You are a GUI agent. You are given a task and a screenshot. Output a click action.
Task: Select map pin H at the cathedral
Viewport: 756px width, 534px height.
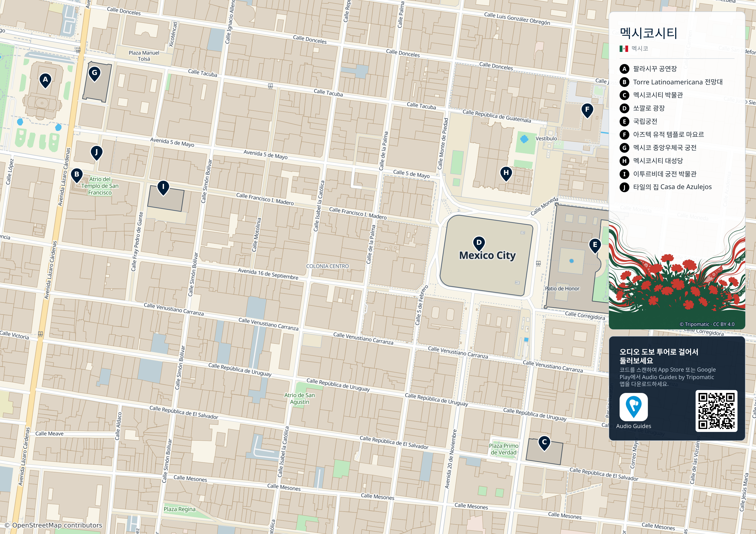point(506,174)
